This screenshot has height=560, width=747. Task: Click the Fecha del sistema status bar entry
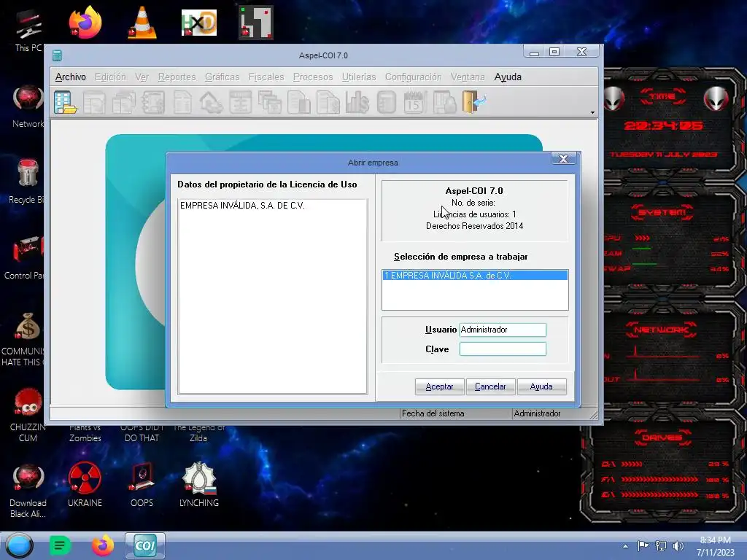coord(433,413)
